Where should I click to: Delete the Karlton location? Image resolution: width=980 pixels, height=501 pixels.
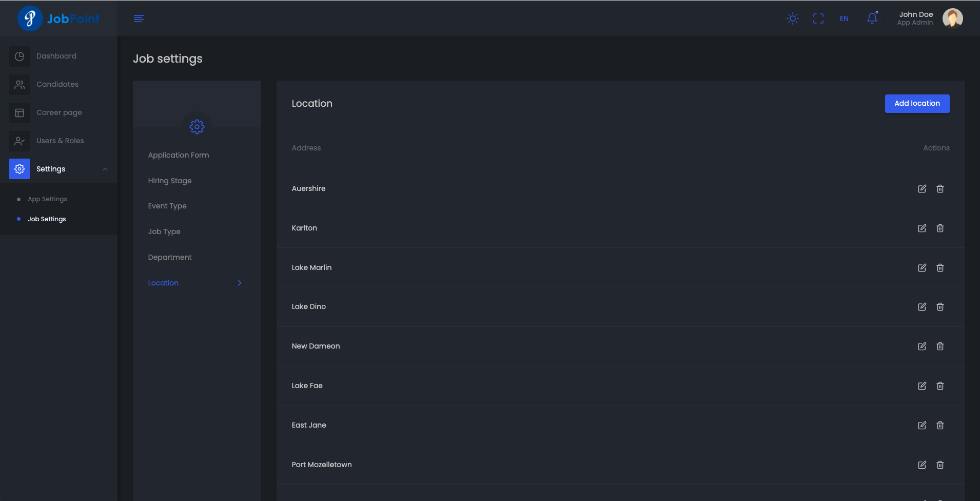(x=940, y=228)
